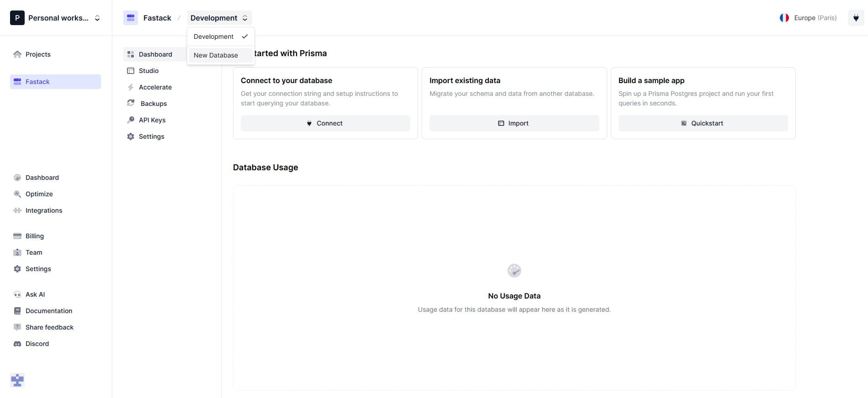Click the Database Usage heading
The image size is (868, 398).
coord(265,168)
